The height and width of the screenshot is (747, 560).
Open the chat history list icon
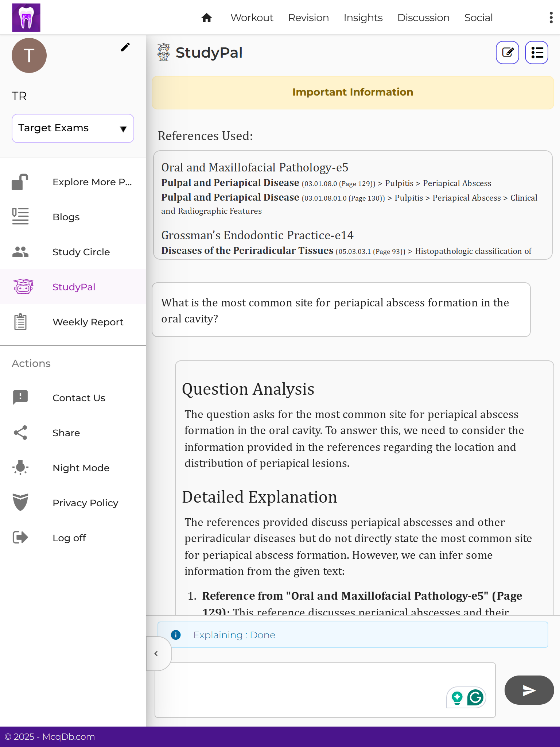pos(537,53)
